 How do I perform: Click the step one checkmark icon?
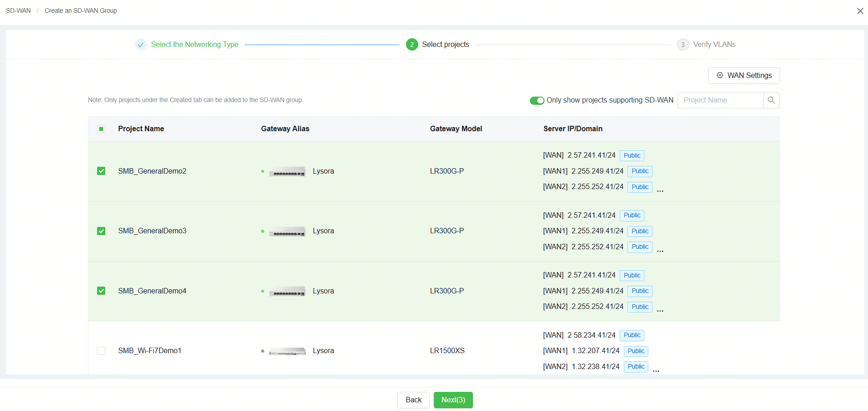point(141,45)
